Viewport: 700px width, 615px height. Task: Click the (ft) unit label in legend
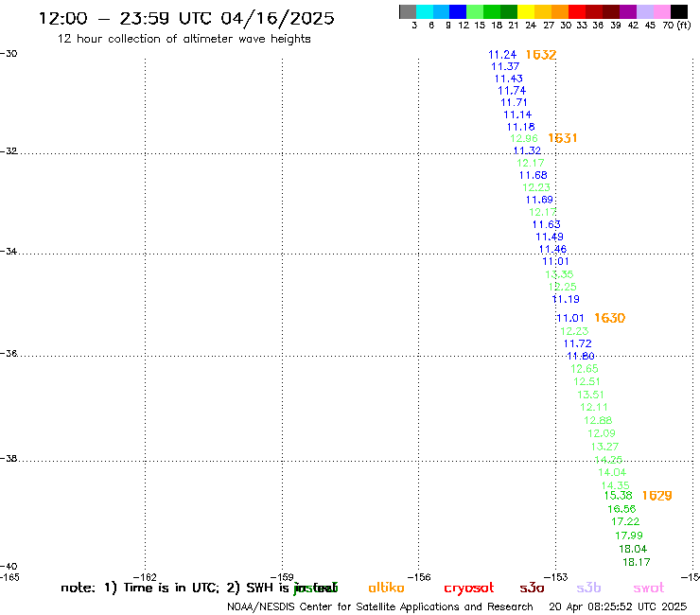point(684,26)
